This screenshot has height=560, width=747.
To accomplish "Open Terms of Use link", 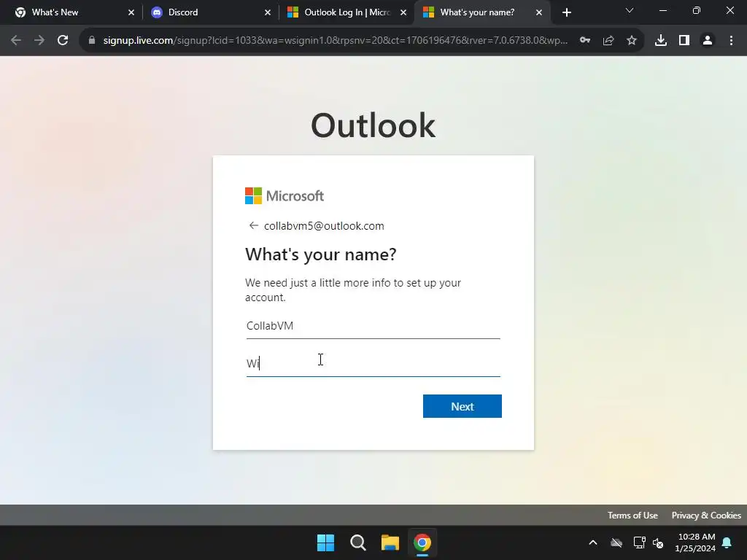I will pos(632,516).
